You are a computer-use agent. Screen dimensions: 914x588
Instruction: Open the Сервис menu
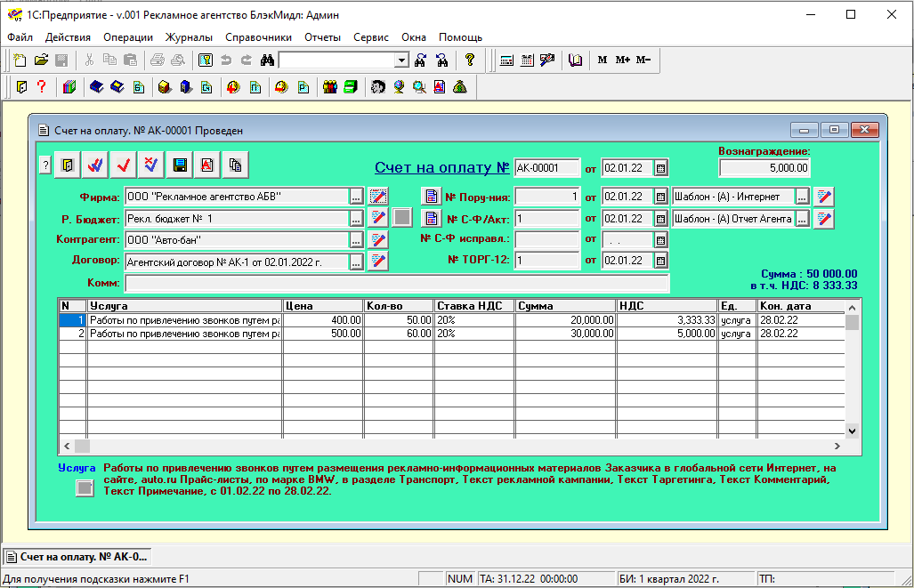tap(371, 37)
